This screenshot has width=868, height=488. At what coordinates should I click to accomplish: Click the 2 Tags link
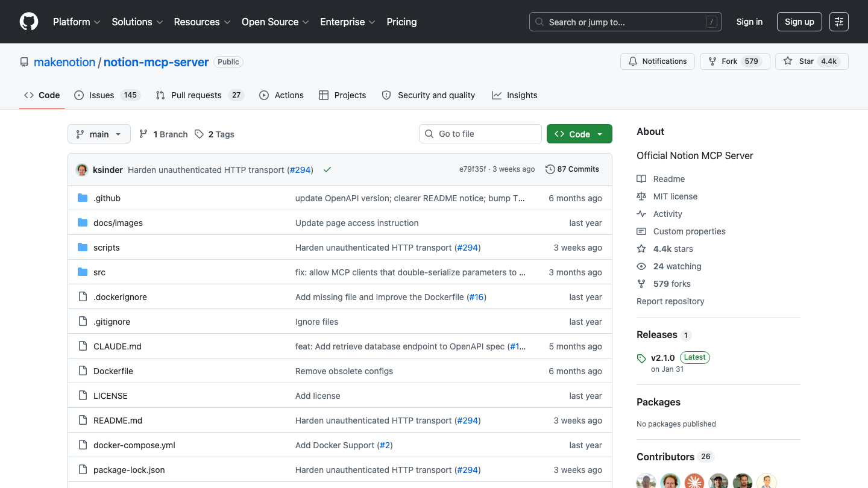215,134
